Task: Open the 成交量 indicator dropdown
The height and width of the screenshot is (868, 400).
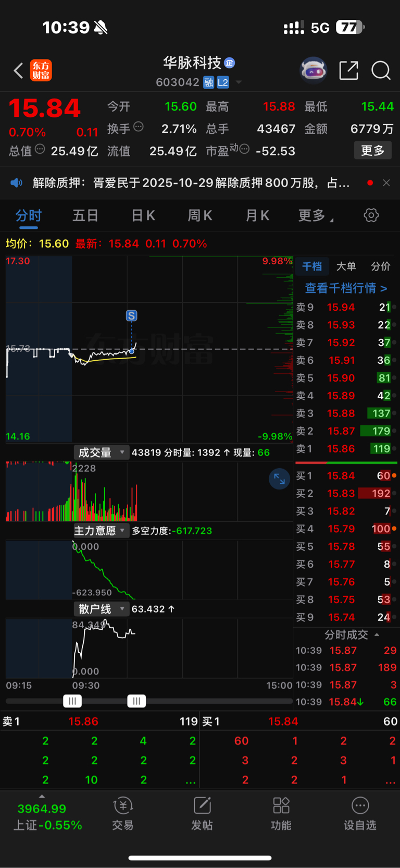Action: [x=101, y=453]
